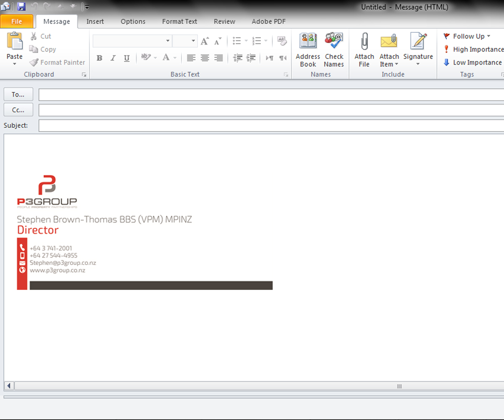Screen dimensions: 504x420
Task: Activate the Format Painter
Action: (x=57, y=63)
